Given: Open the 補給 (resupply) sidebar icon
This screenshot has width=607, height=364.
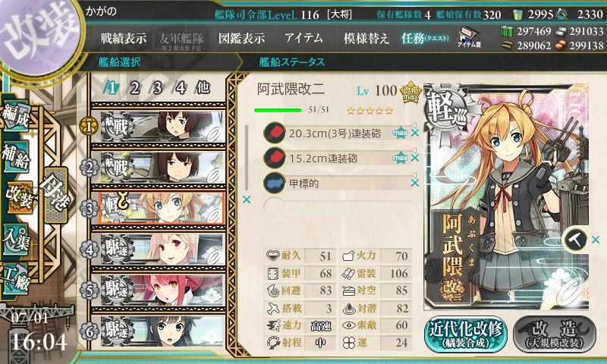Looking at the screenshot, I should point(16,157).
